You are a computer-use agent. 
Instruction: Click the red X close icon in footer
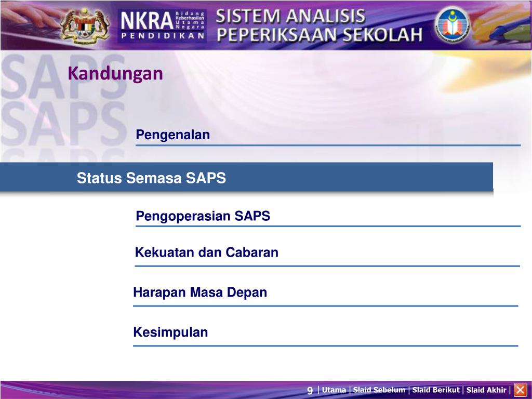(521, 390)
